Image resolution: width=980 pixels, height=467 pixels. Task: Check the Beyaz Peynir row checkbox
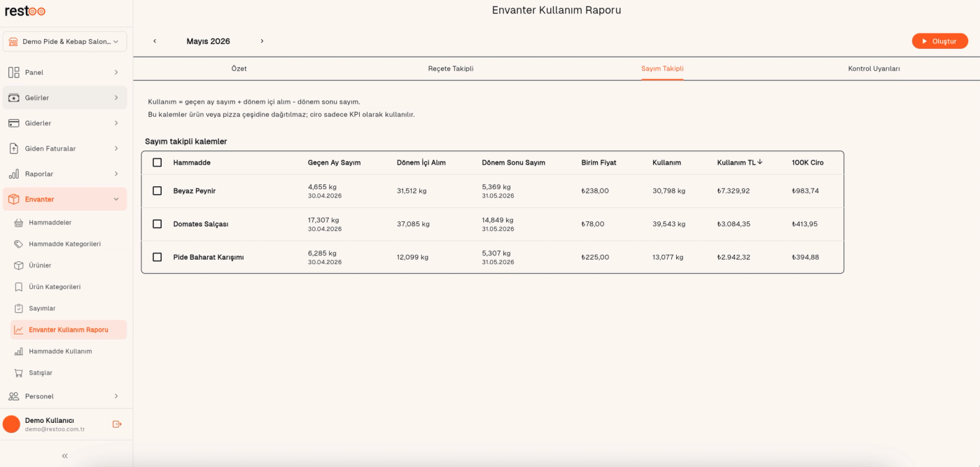[x=157, y=190]
